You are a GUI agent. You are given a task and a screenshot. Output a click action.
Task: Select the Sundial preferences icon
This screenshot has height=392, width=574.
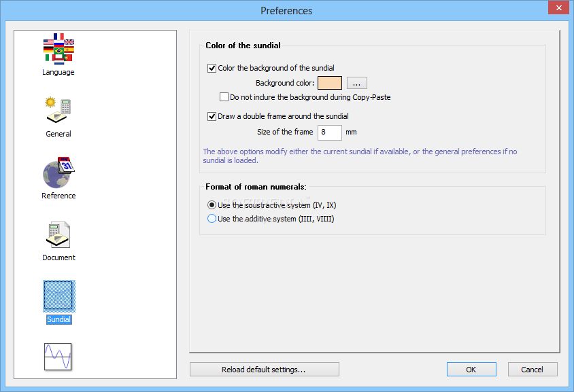click(x=59, y=296)
